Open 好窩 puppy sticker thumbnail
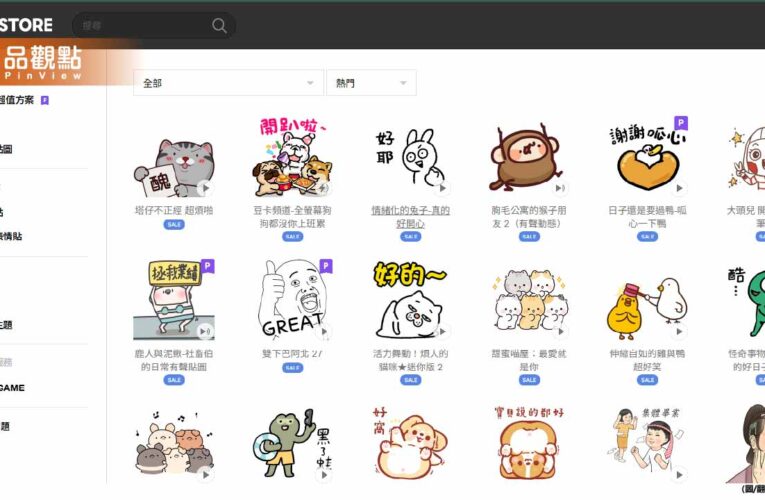The width and height of the screenshot is (765, 500). coord(410,444)
